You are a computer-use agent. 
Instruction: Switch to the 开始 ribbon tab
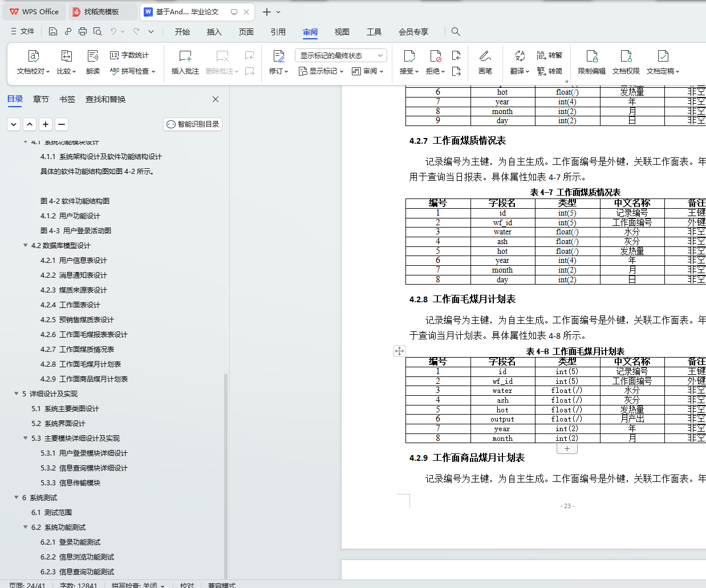click(x=182, y=32)
